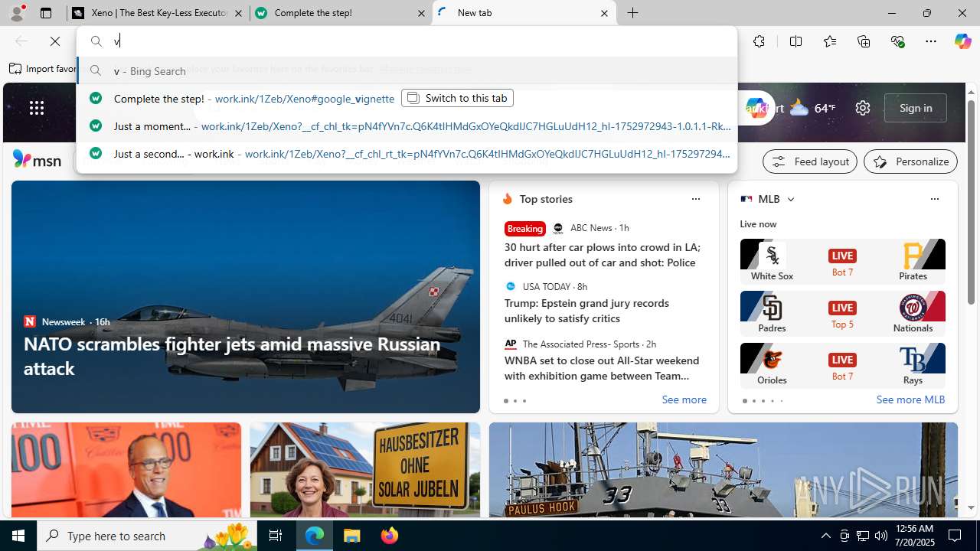
Task: Show hidden system tray icons
Action: [825, 536]
